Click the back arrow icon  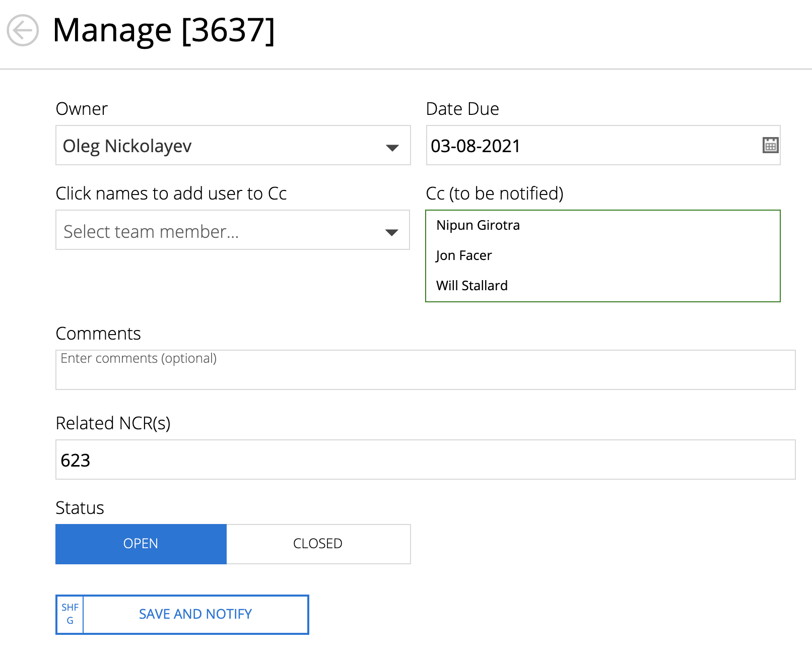coord(23,31)
